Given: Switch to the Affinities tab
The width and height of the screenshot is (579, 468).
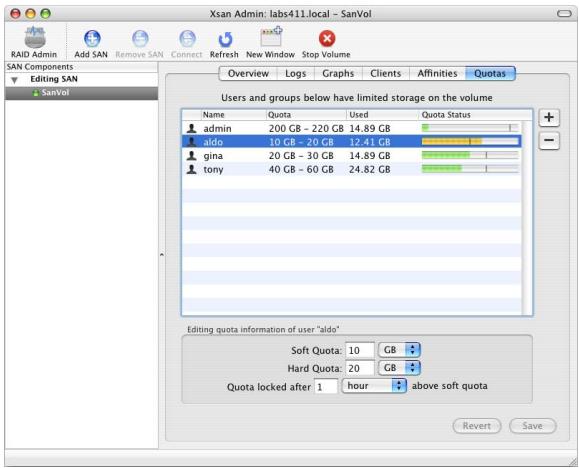Looking at the screenshot, I should pos(437,74).
